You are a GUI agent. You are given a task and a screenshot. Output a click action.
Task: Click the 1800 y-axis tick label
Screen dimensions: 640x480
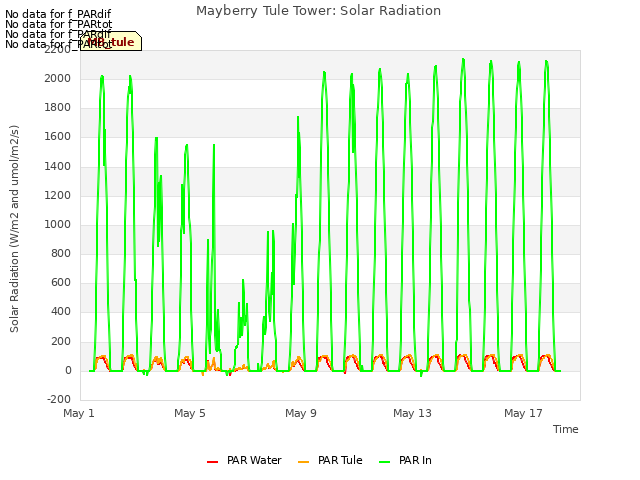[x=58, y=108]
